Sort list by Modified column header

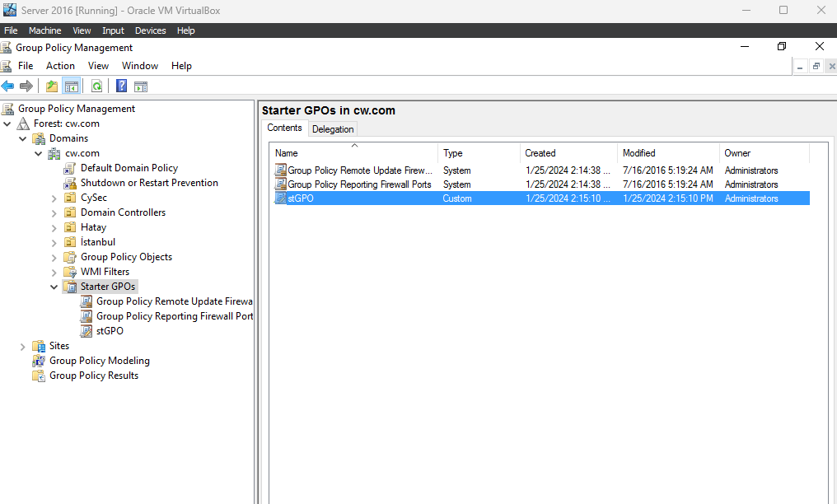coord(668,153)
